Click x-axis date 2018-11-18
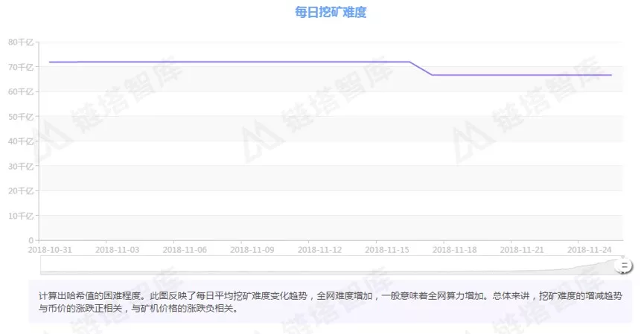This screenshot has width=644, height=334. pos(454,250)
